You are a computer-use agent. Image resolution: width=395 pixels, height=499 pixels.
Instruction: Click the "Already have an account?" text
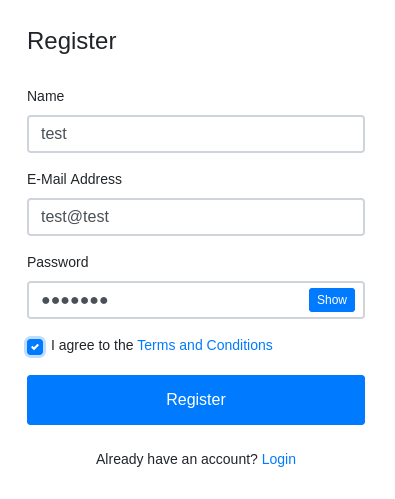(177, 459)
